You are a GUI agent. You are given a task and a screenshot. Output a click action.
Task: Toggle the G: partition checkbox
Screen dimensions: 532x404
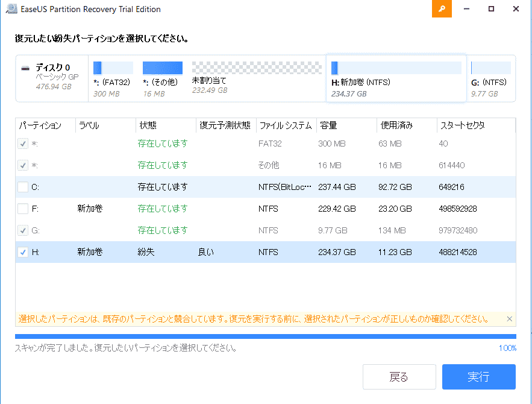(x=23, y=231)
